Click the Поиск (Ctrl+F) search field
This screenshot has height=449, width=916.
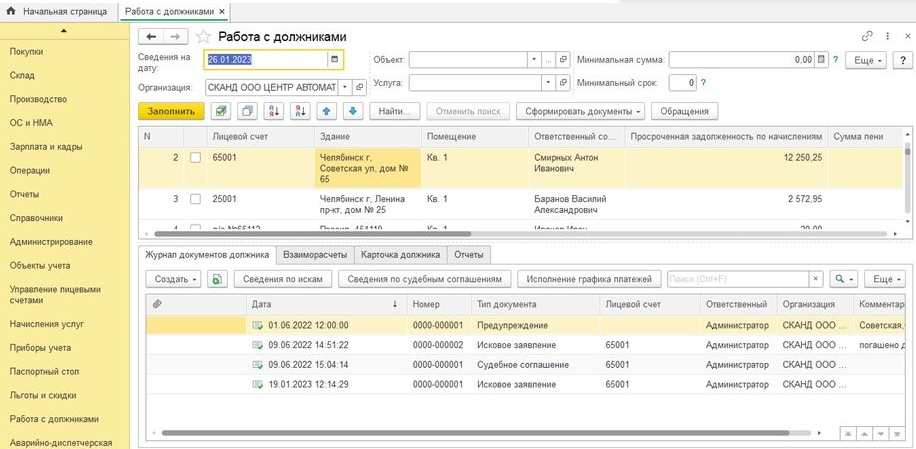(738, 279)
